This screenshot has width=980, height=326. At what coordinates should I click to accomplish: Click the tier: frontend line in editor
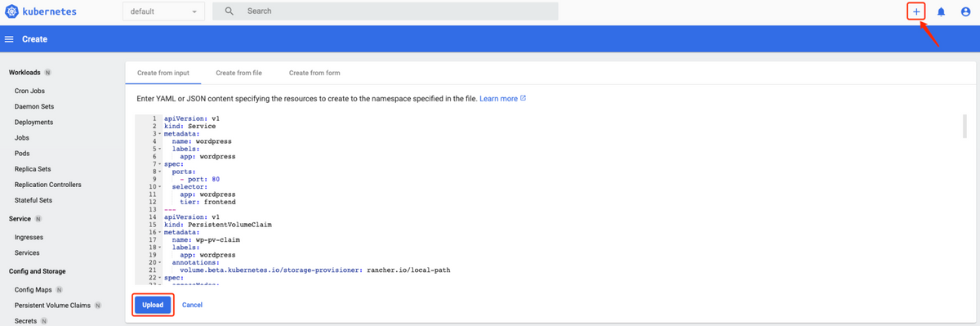[207, 202]
